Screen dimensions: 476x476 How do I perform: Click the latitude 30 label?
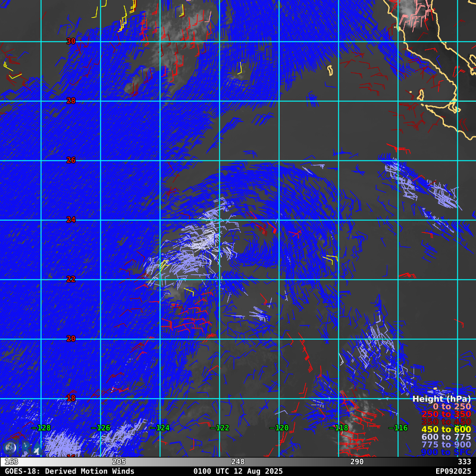coord(71,41)
